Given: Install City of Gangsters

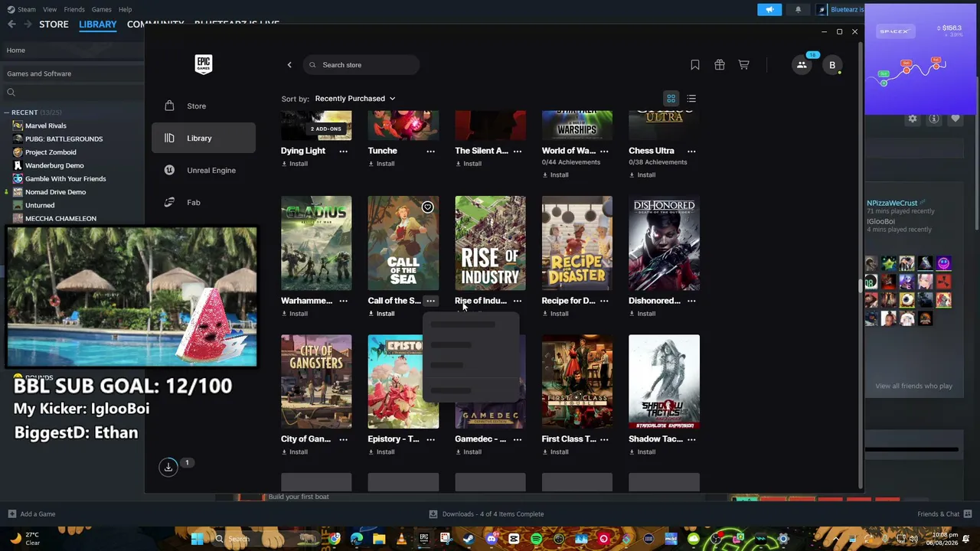Looking at the screenshot, I should click(295, 452).
